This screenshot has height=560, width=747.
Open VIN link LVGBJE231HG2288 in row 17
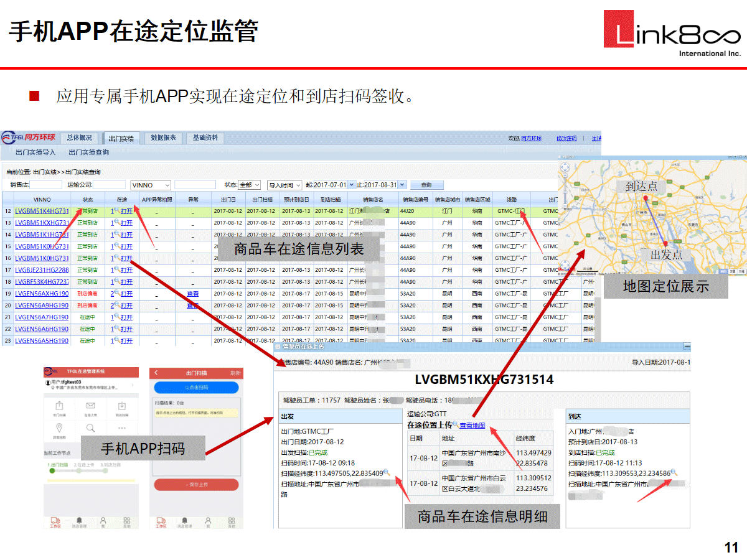[42, 270]
